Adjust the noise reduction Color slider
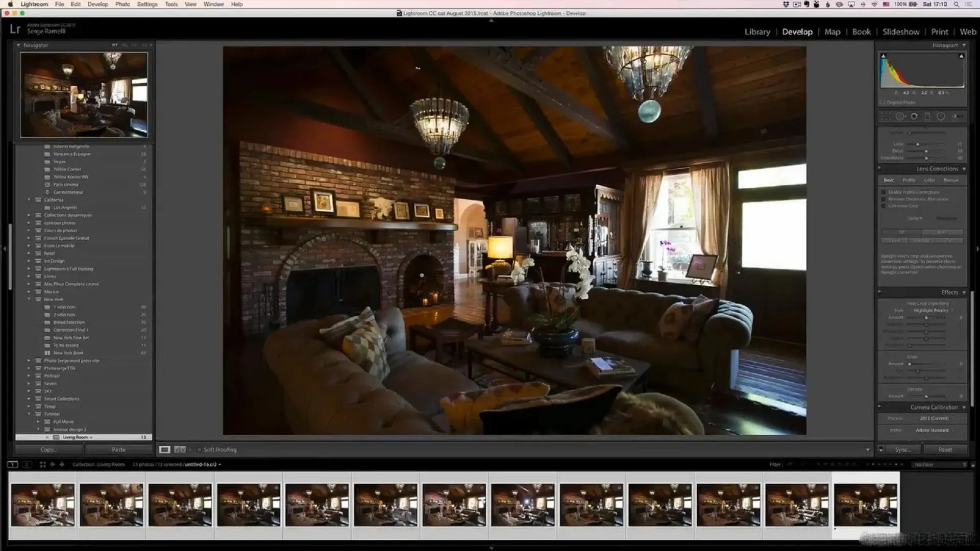 918,144
